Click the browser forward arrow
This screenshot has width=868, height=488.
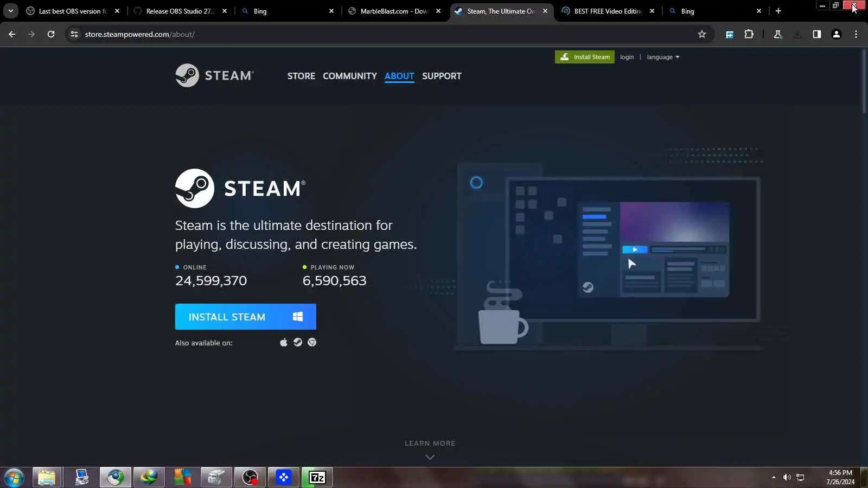(31, 34)
